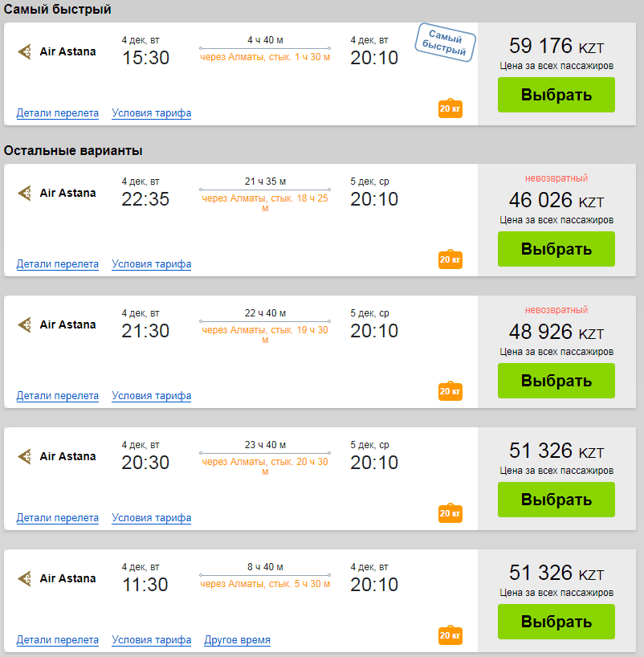Click the Air Astana logo on the 21:30 flight
Image resolution: width=644 pixels, height=657 pixels.
pos(25,324)
